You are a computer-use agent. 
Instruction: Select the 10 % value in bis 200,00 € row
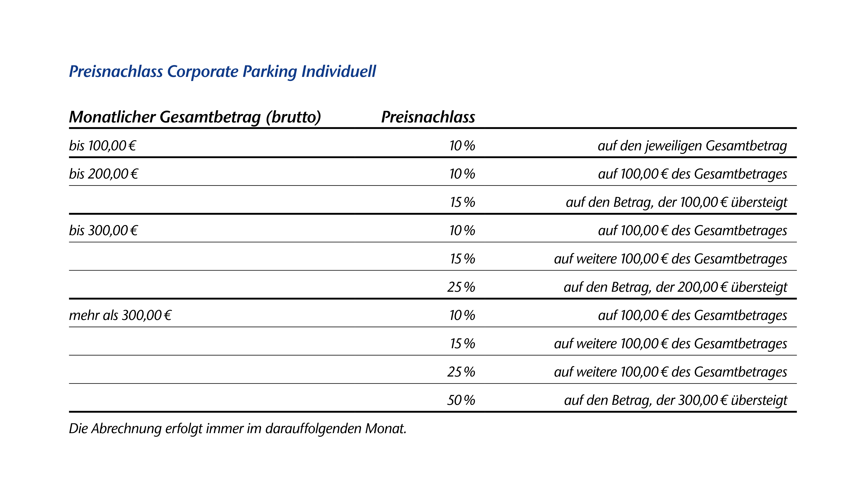point(462,174)
